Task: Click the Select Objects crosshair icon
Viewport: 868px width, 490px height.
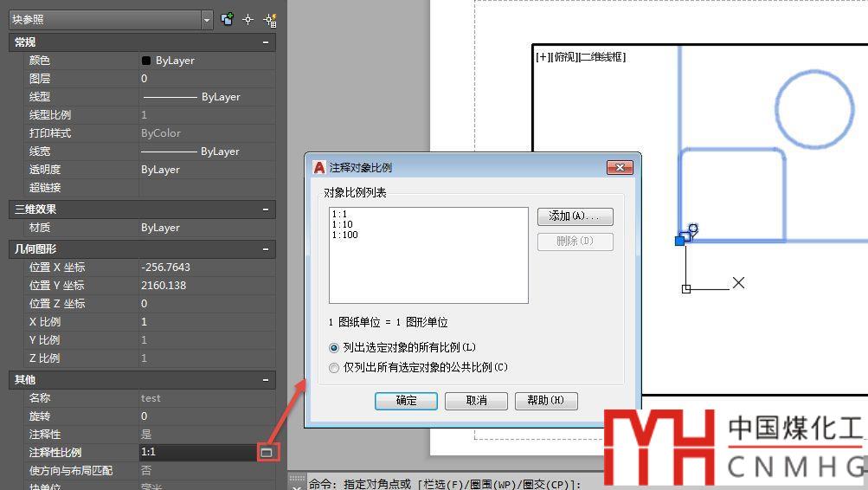Action: click(248, 19)
